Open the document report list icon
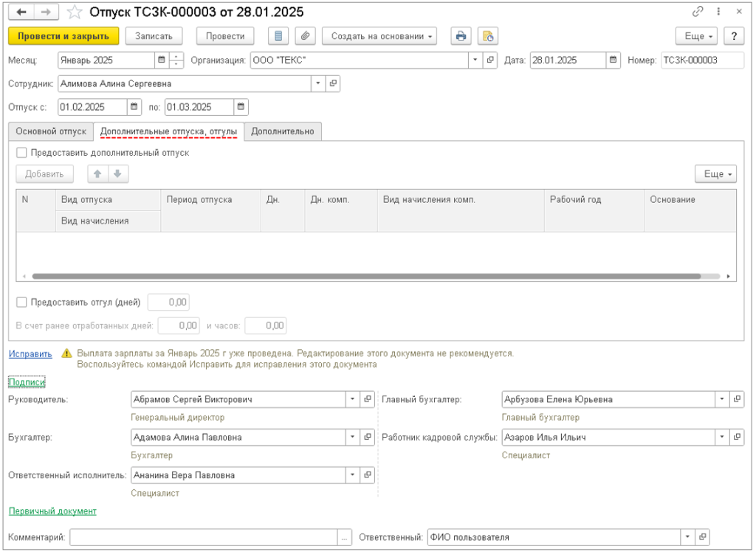This screenshot has height=552, width=756. click(x=278, y=36)
